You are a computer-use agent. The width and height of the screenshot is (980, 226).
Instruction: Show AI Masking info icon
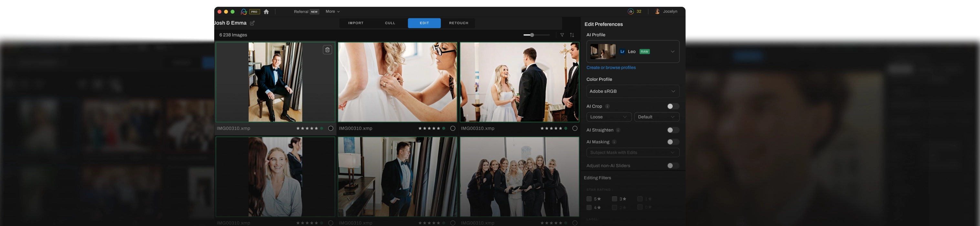click(x=614, y=142)
